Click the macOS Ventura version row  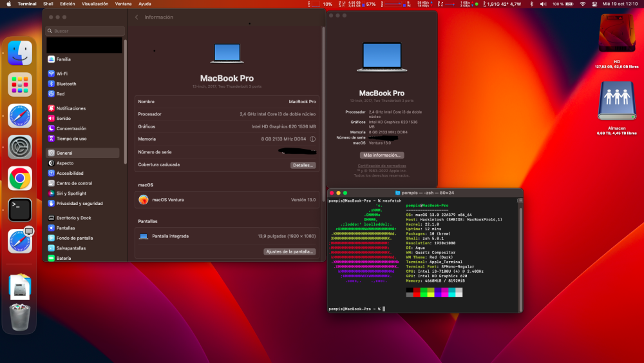click(227, 200)
